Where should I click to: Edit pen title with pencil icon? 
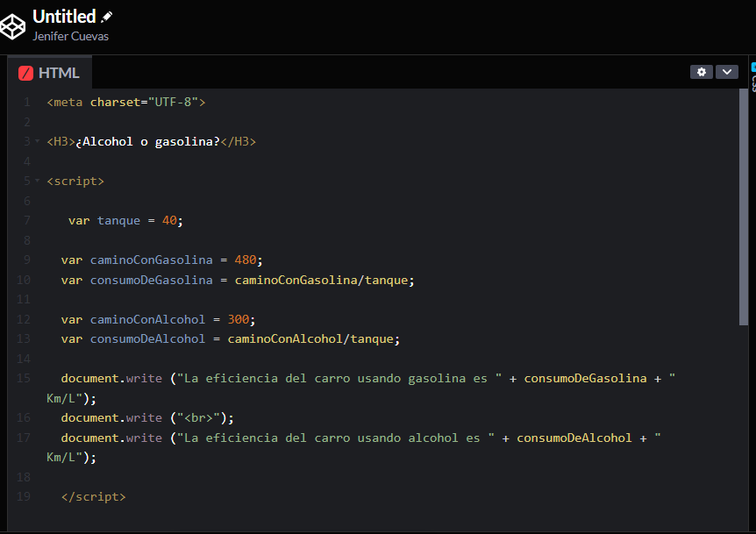click(106, 17)
